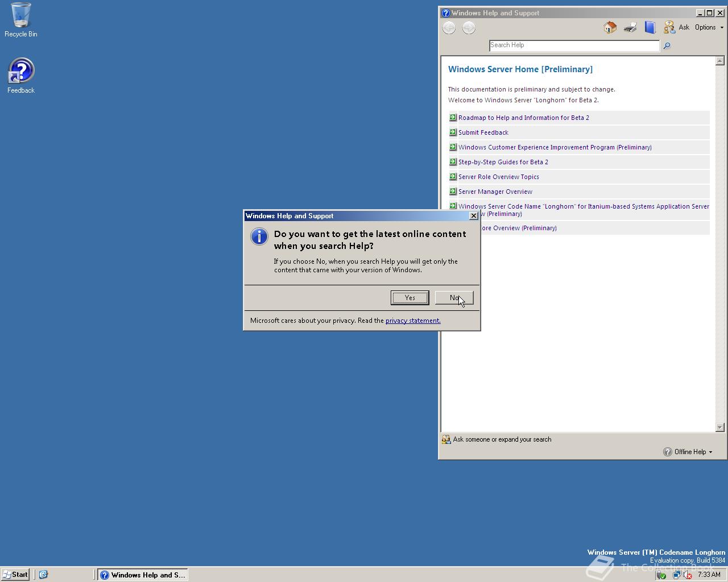
Task: Click the muted volume tray icon
Action: coord(686,575)
